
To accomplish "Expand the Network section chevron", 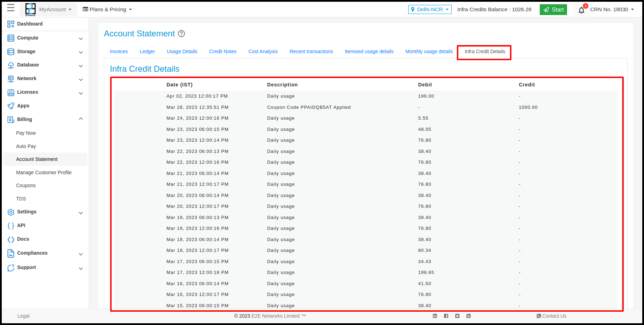I will 81,80.
